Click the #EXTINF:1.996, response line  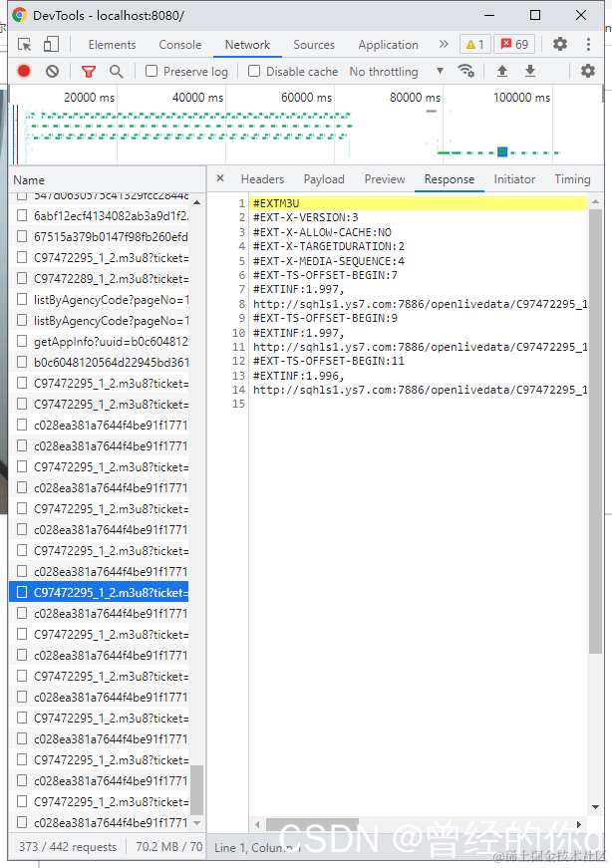(x=298, y=376)
